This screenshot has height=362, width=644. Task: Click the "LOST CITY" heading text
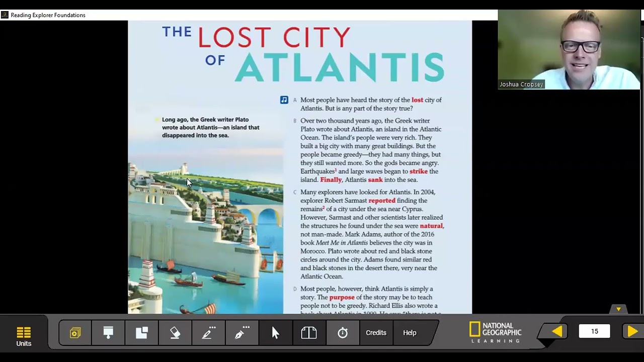point(274,37)
